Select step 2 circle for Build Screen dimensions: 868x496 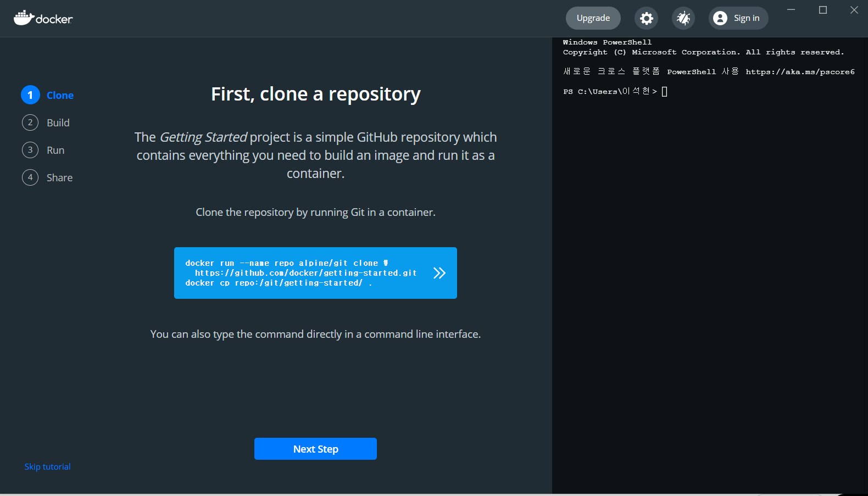(x=30, y=122)
